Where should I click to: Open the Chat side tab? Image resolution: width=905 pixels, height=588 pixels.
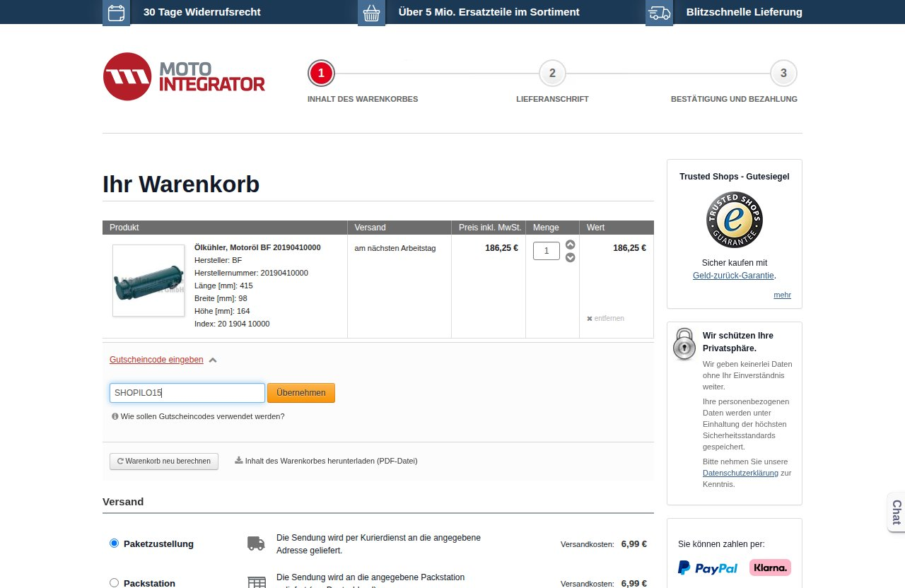pyautogui.click(x=896, y=512)
